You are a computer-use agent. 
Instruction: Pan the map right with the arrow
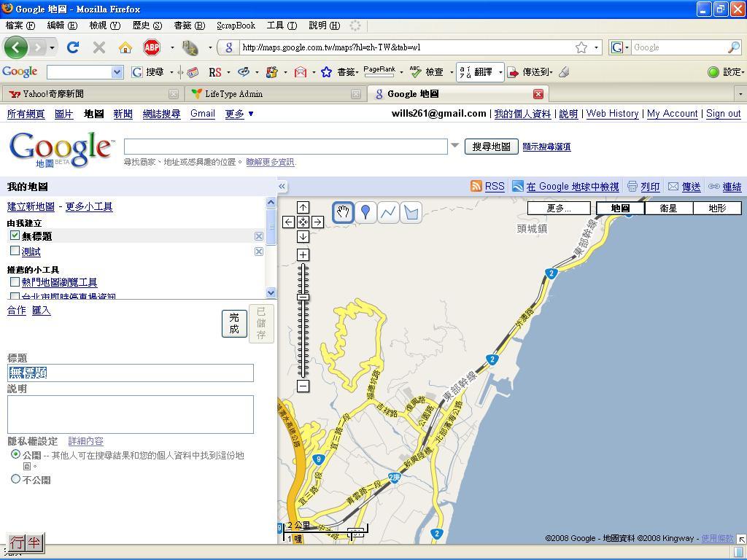[318, 222]
